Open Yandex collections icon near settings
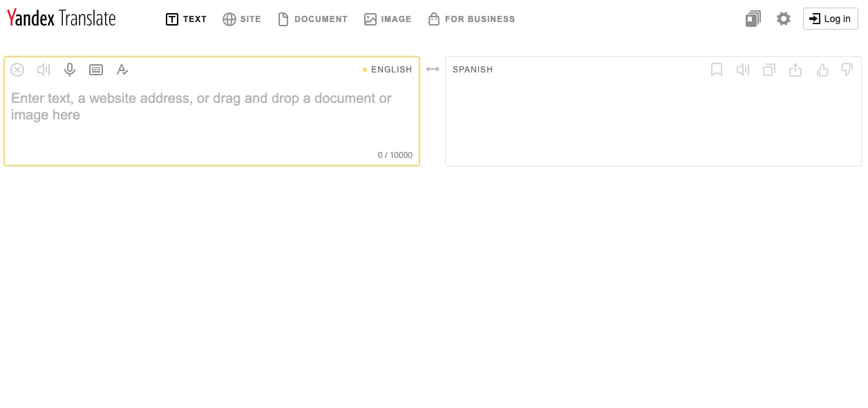This screenshot has height=408, width=868. point(753,19)
